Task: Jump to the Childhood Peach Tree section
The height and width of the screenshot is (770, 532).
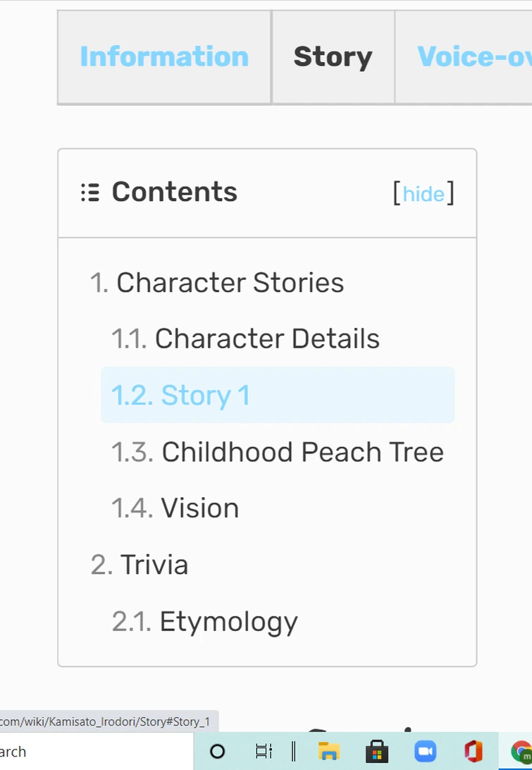Action: coord(302,452)
